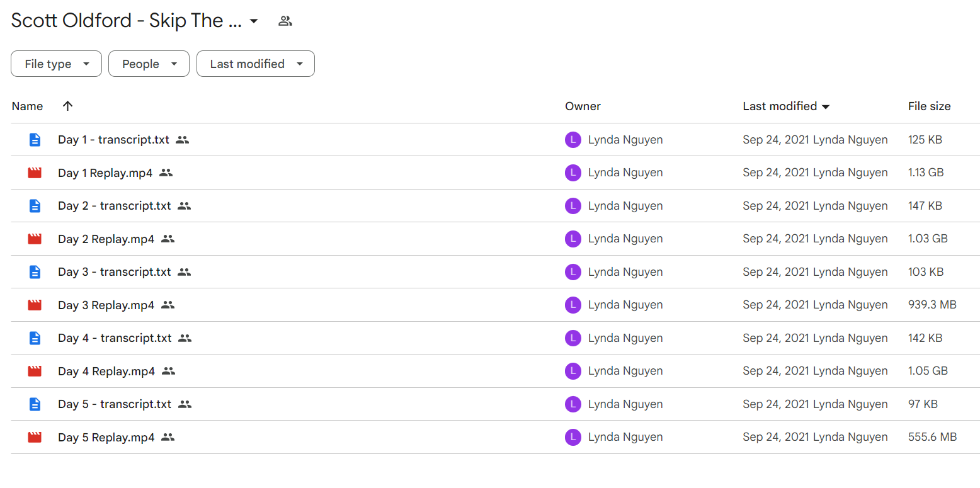Click the Day 4 transcript document icon
Viewport: 980px width, 488px height.
[35, 338]
